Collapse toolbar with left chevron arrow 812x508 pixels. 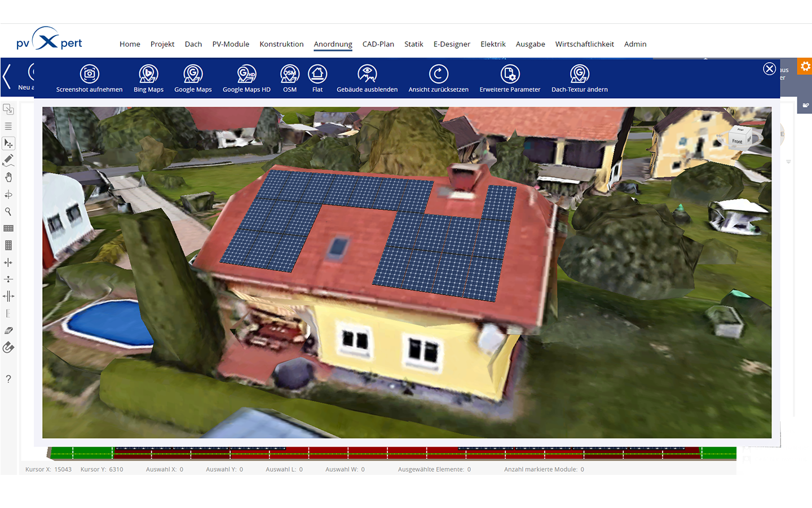7,77
